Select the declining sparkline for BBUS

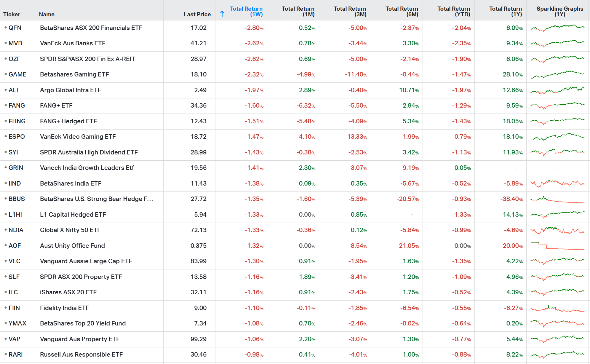[x=557, y=199]
